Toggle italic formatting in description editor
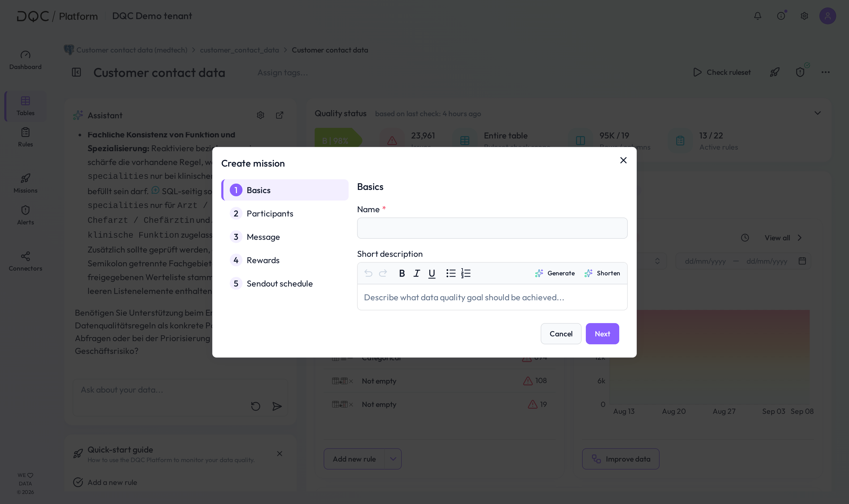This screenshot has width=849, height=504. click(417, 273)
